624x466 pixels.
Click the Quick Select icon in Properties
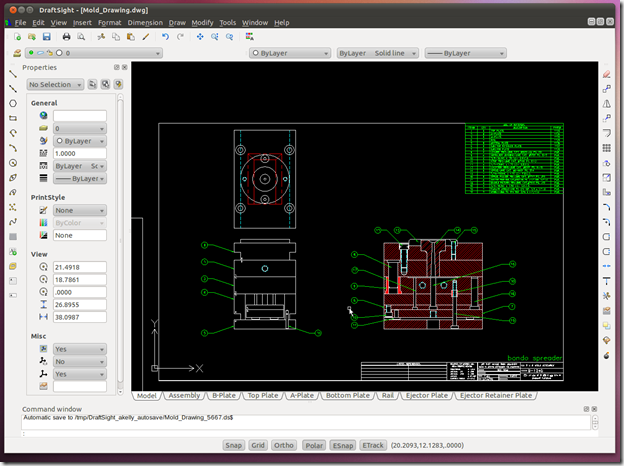tap(118, 84)
